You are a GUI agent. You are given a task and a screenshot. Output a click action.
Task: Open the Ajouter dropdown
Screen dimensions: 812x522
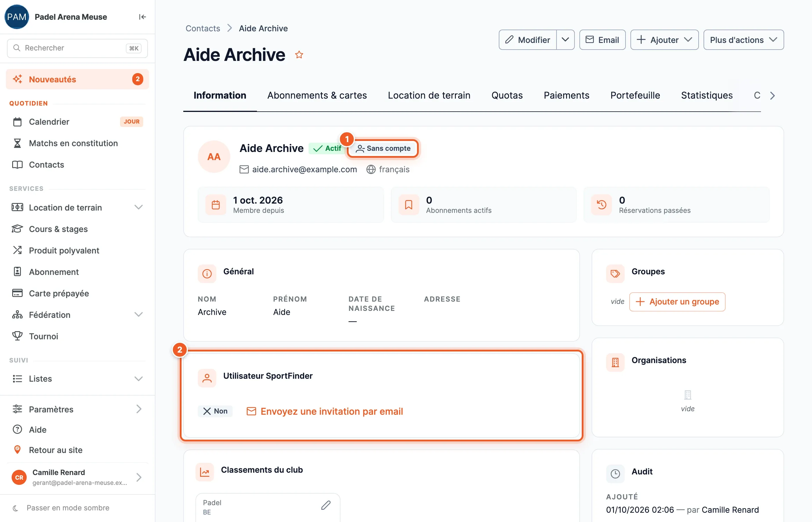pyautogui.click(x=664, y=40)
